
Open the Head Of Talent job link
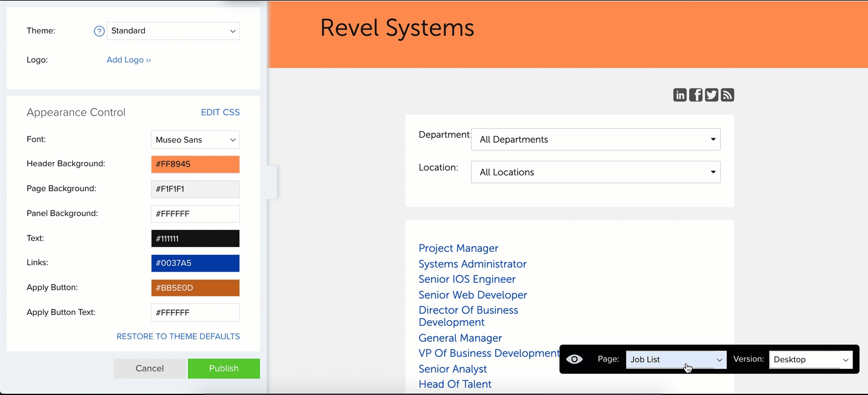[455, 384]
